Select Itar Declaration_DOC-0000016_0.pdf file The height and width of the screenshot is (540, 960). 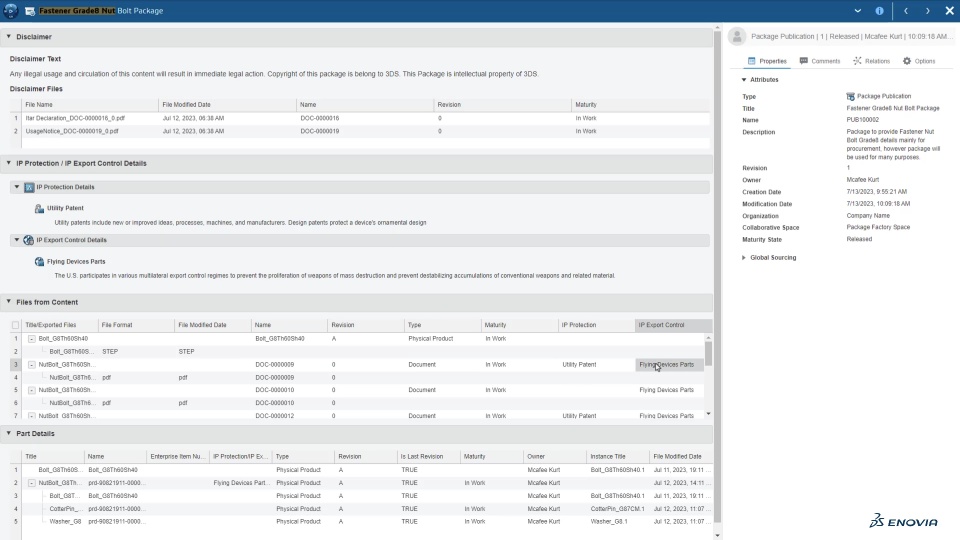(x=75, y=118)
